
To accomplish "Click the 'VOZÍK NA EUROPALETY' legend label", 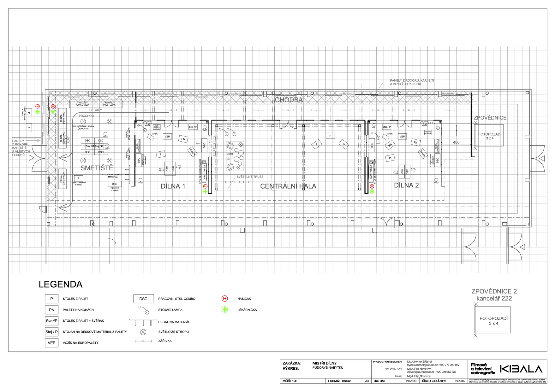I will click(81, 343).
